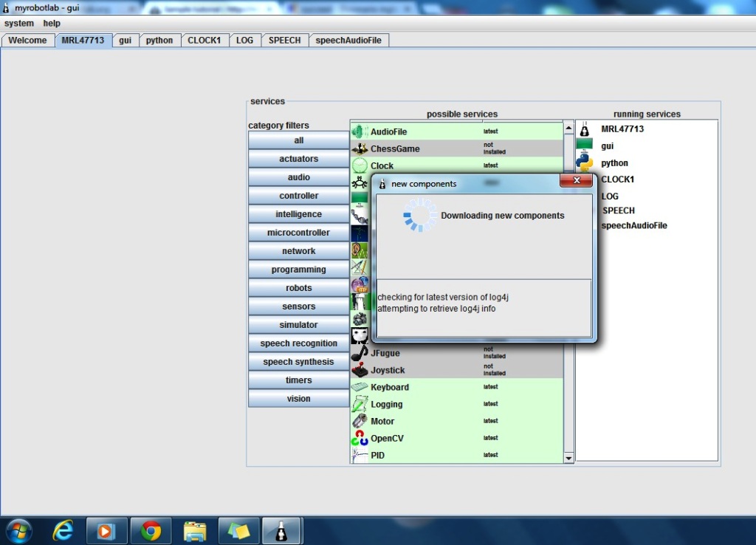The image size is (756, 545).
Task: Select the ear service icon
Action: point(360,250)
